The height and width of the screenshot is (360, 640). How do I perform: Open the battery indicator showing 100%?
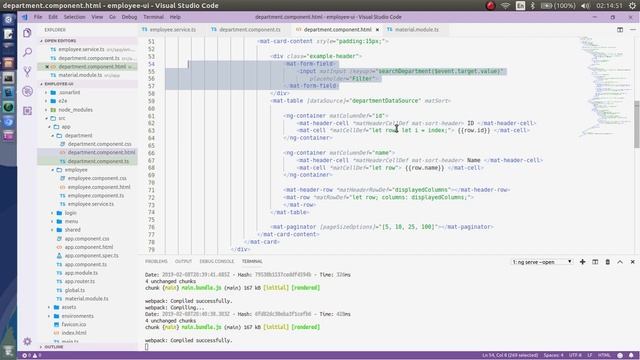(x=558, y=6)
